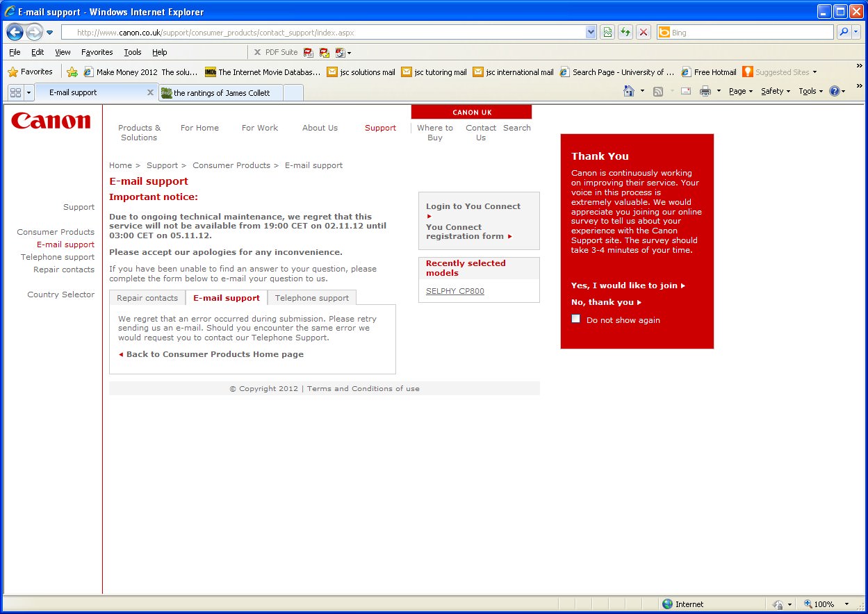Switch to the Repair contacts tab

point(147,298)
